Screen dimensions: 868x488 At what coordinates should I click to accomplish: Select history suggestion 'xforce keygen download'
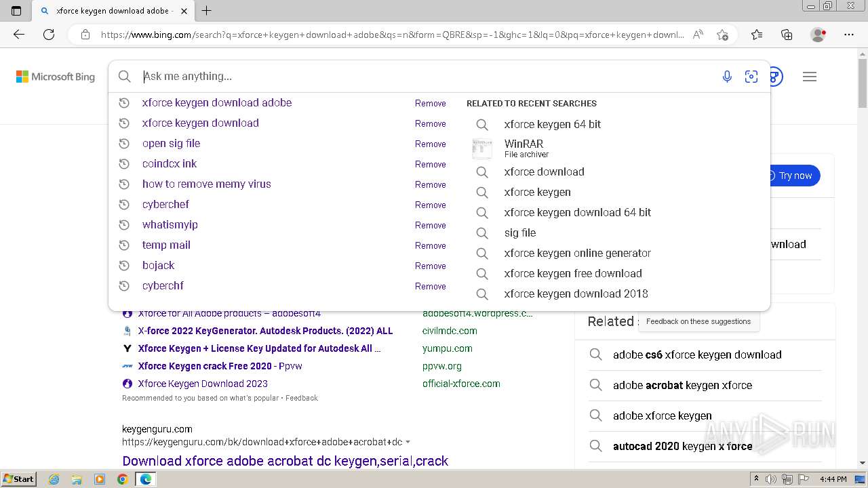201,123
